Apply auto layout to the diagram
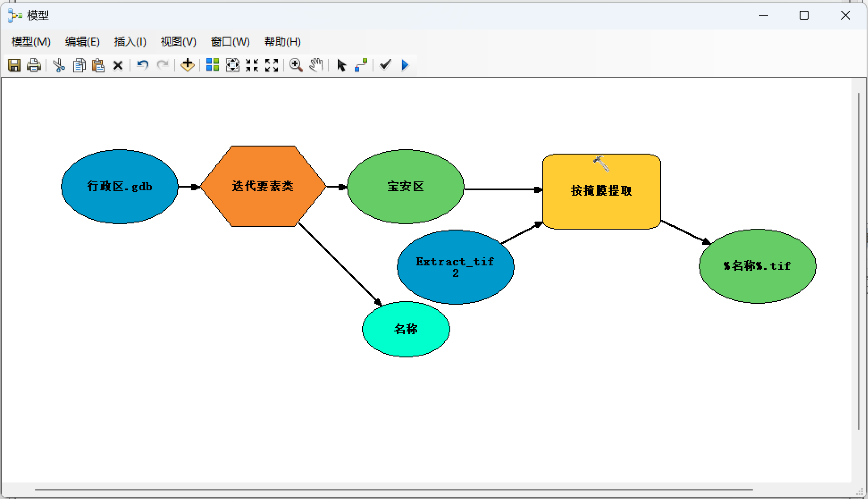 pos(212,65)
